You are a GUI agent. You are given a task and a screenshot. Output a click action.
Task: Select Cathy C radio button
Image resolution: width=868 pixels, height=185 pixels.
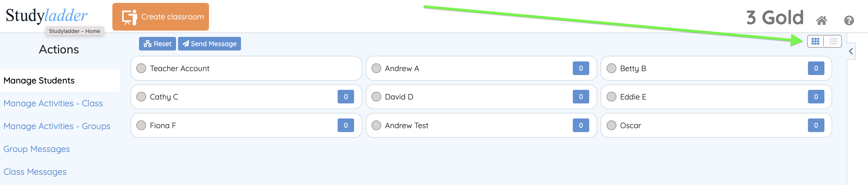141,97
